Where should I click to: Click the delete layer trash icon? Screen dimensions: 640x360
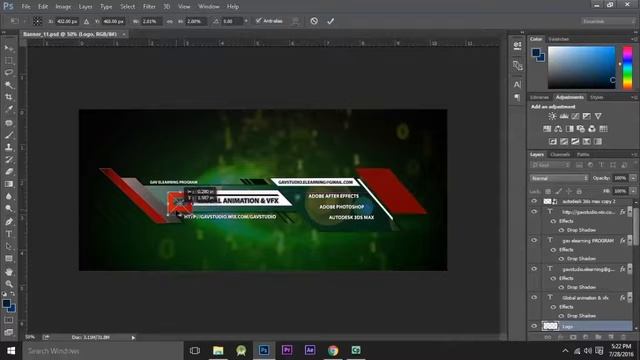click(x=623, y=337)
